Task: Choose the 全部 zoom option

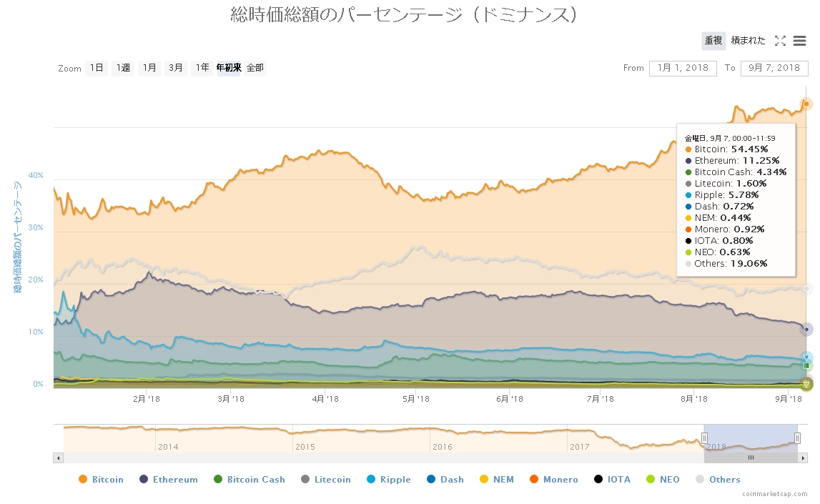Action: click(x=255, y=68)
